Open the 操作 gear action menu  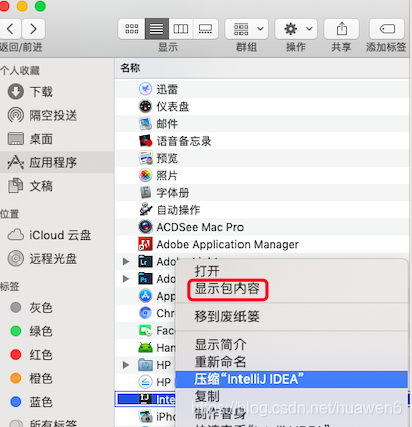296,29
